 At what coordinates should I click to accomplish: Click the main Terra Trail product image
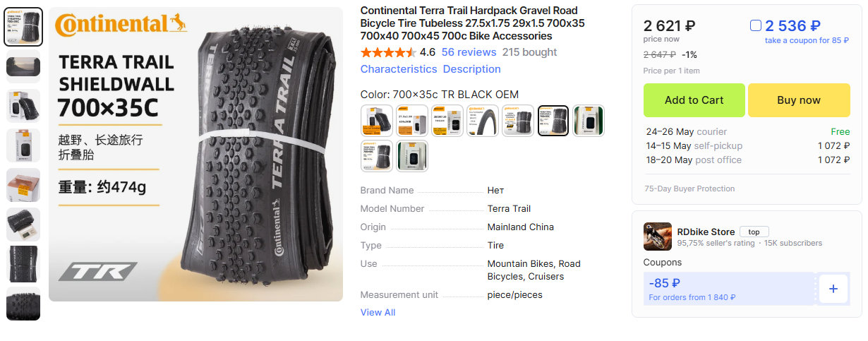click(195, 155)
